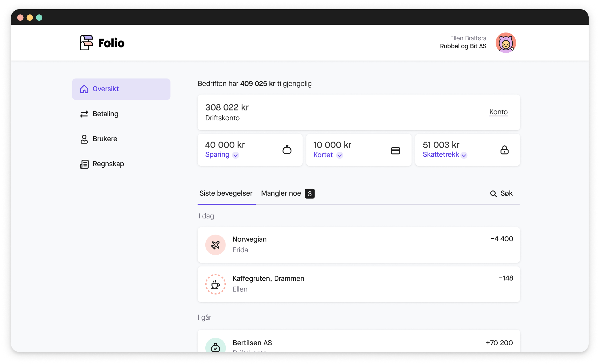Click the Bertilsen AS stopwatch icon
Viewport: 599px width, 364px height.
[x=215, y=347]
